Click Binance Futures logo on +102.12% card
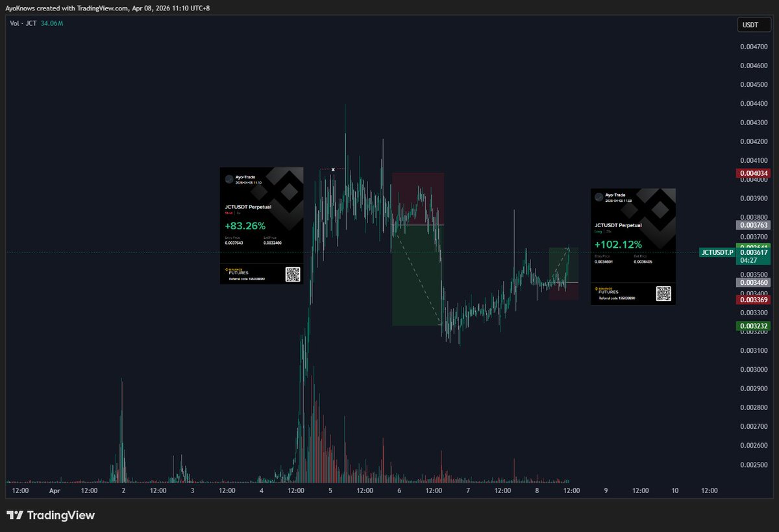779x532 pixels. pyautogui.click(x=608, y=292)
